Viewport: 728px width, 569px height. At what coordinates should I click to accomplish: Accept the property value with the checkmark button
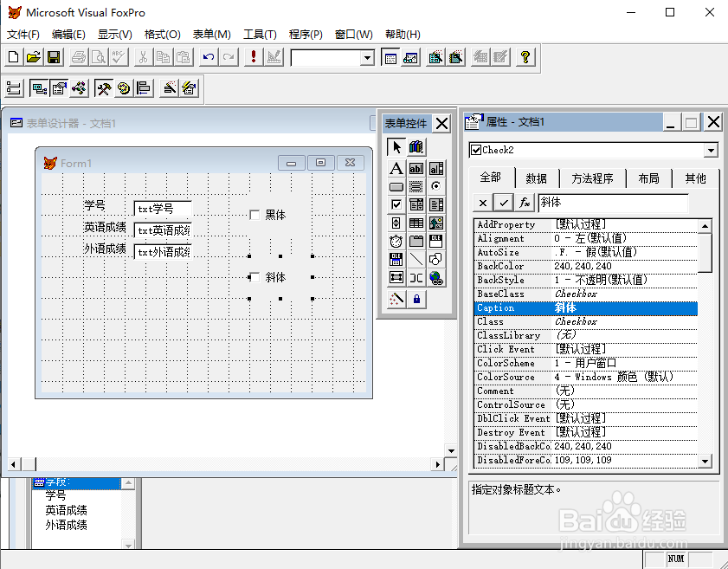click(x=503, y=203)
